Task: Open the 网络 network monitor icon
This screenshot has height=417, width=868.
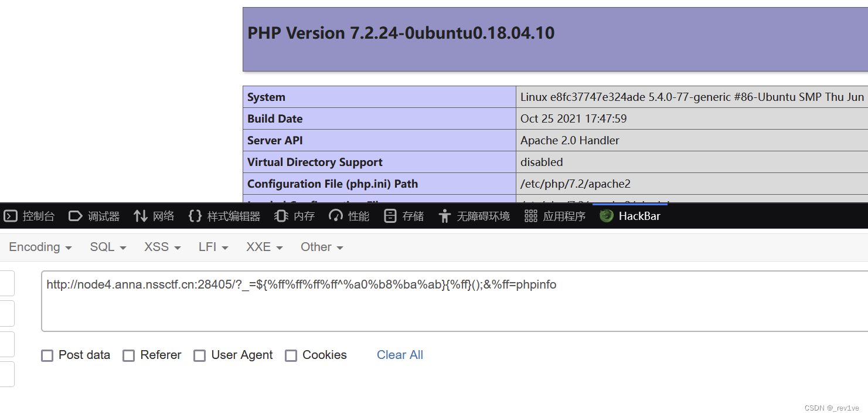Action: pos(140,216)
